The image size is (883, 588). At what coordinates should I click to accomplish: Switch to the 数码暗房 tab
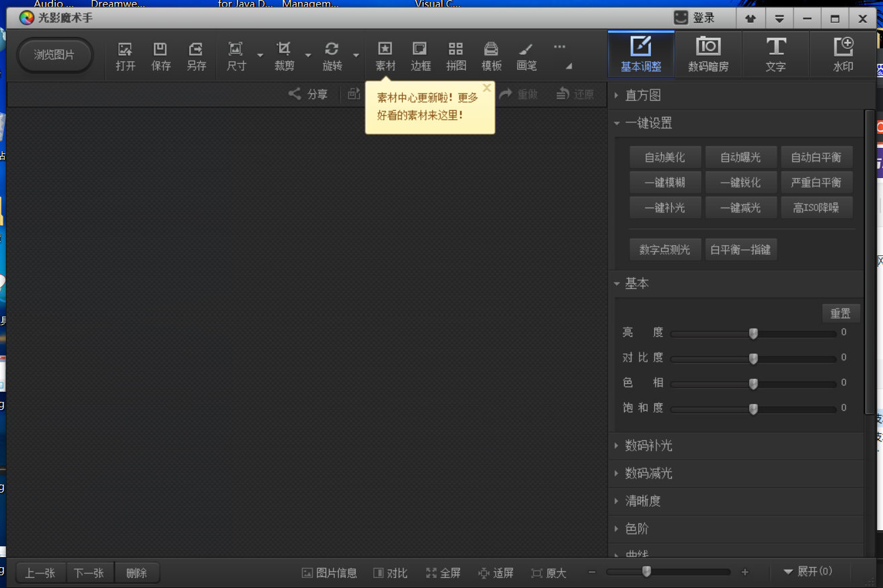tap(708, 54)
